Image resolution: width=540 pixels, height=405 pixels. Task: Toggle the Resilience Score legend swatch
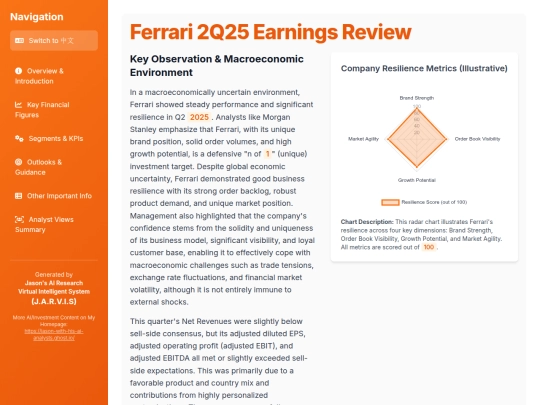pos(390,202)
